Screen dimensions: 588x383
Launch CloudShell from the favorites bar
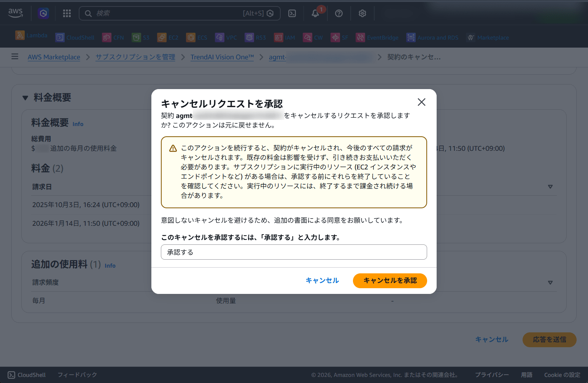(75, 37)
